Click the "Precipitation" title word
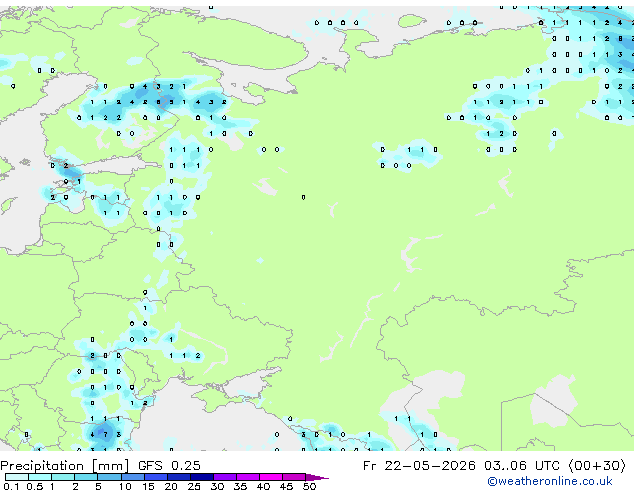This screenshot has height=490, width=634. coord(42,466)
